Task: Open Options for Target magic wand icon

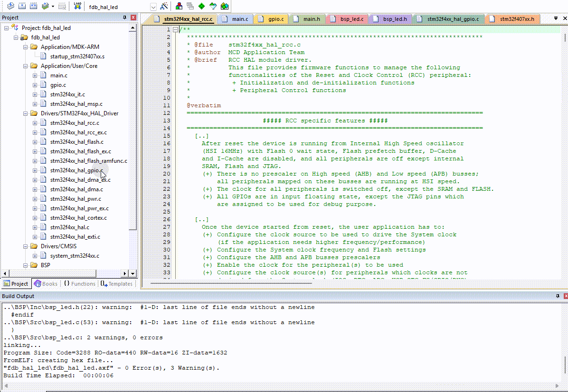Action: [164, 6]
